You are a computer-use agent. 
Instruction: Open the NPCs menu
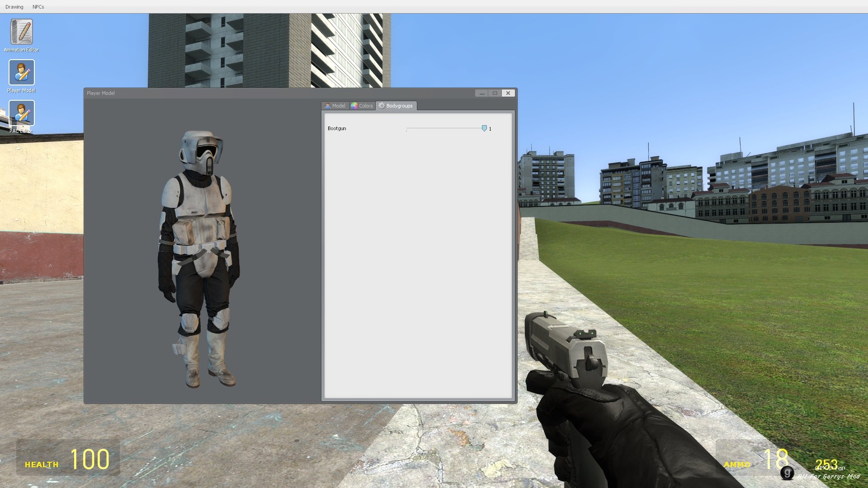point(38,7)
